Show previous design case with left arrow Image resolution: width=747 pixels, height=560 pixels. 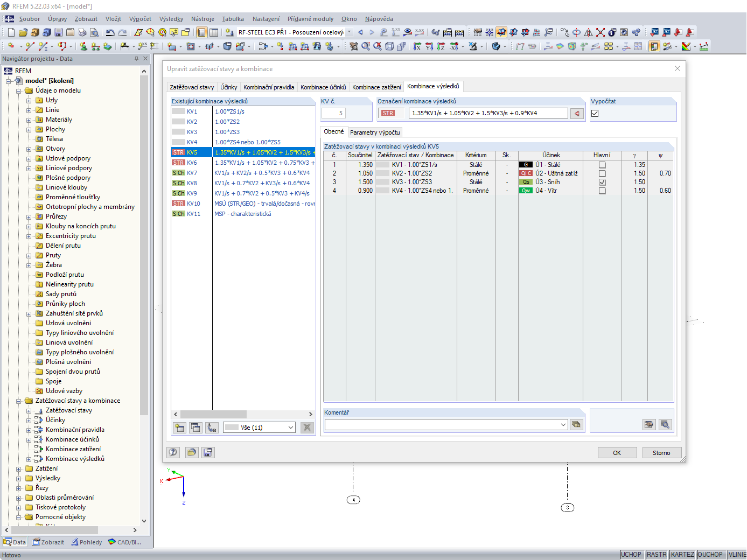tap(360, 32)
